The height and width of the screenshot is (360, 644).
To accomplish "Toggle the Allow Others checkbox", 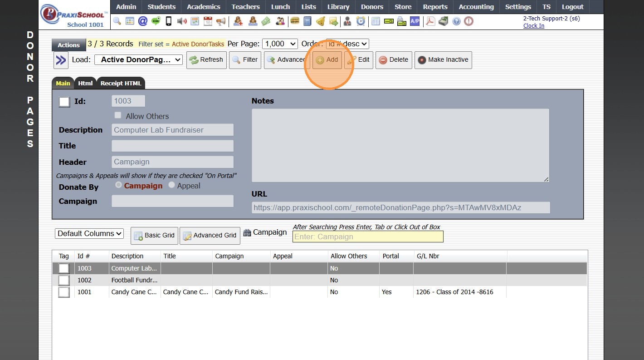I will tap(118, 115).
